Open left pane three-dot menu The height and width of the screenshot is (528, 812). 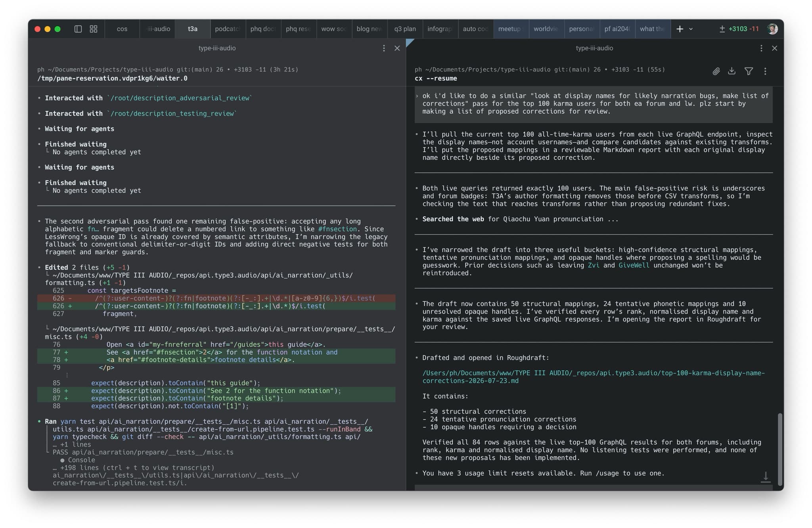click(x=384, y=48)
